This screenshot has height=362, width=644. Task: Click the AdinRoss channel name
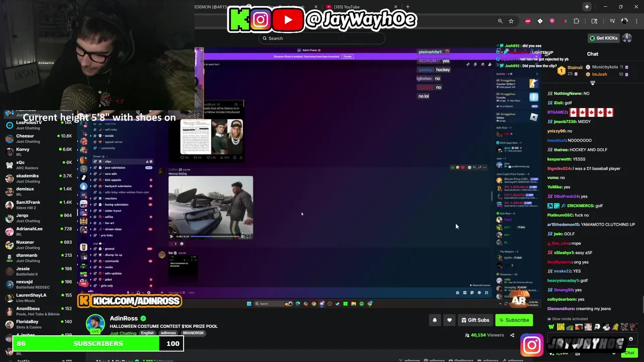click(x=124, y=318)
